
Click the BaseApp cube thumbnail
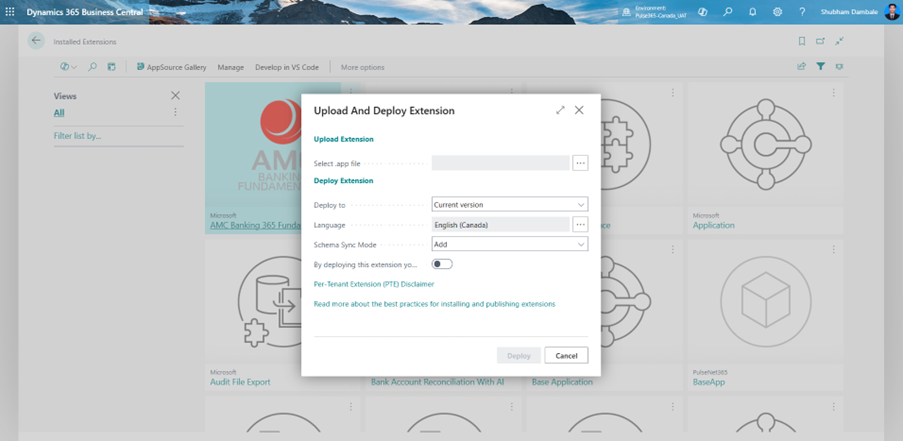point(765,301)
